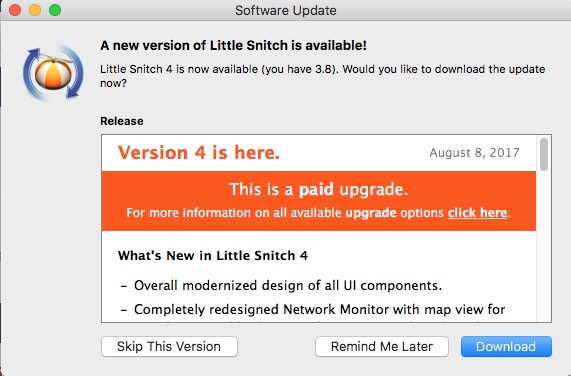Download the Little Snitch 4 update
Viewport: 571px width, 376px height.
point(506,346)
